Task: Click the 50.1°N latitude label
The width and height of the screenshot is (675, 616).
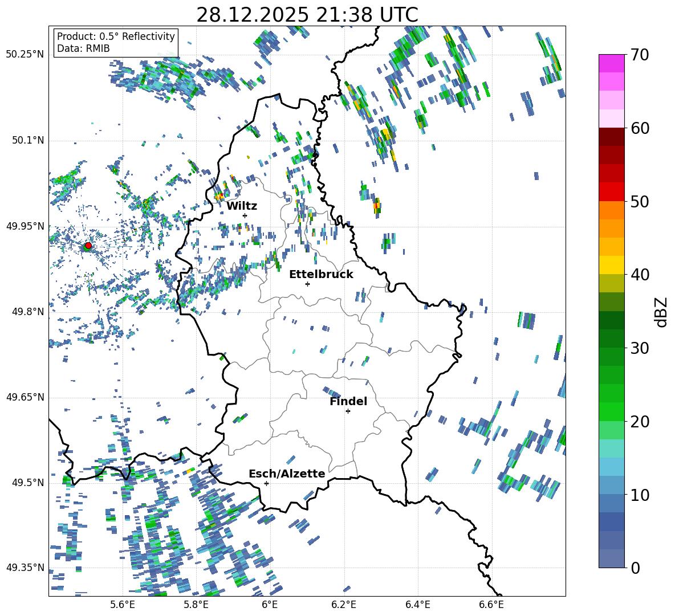Action: pyautogui.click(x=27, y=140)
